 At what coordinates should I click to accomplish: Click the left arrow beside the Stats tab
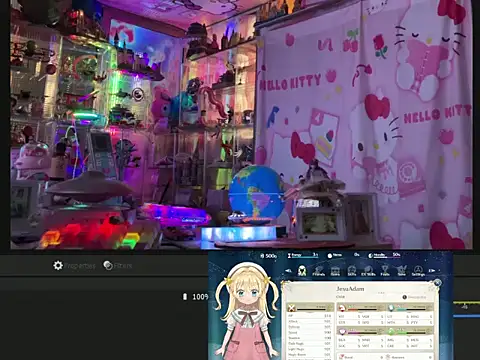click(289, 271)
